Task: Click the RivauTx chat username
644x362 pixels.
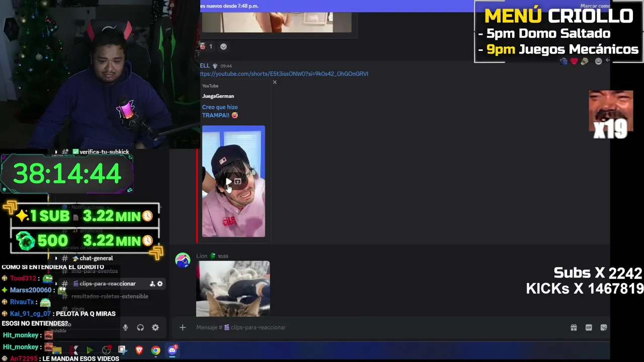Action: coord(22,302)
